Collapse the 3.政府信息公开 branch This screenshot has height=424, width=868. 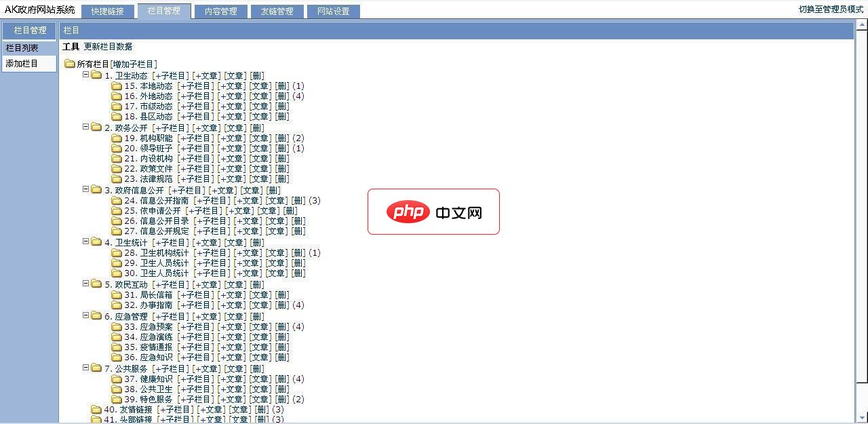coord(86,190)
